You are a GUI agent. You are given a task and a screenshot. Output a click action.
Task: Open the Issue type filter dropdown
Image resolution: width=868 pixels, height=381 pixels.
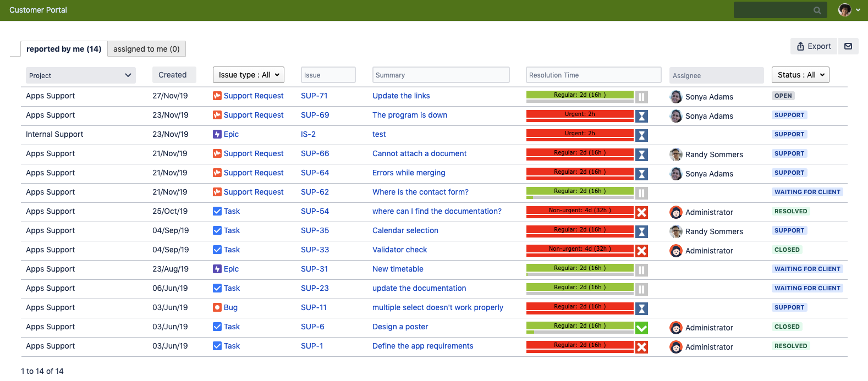(249, 75)
